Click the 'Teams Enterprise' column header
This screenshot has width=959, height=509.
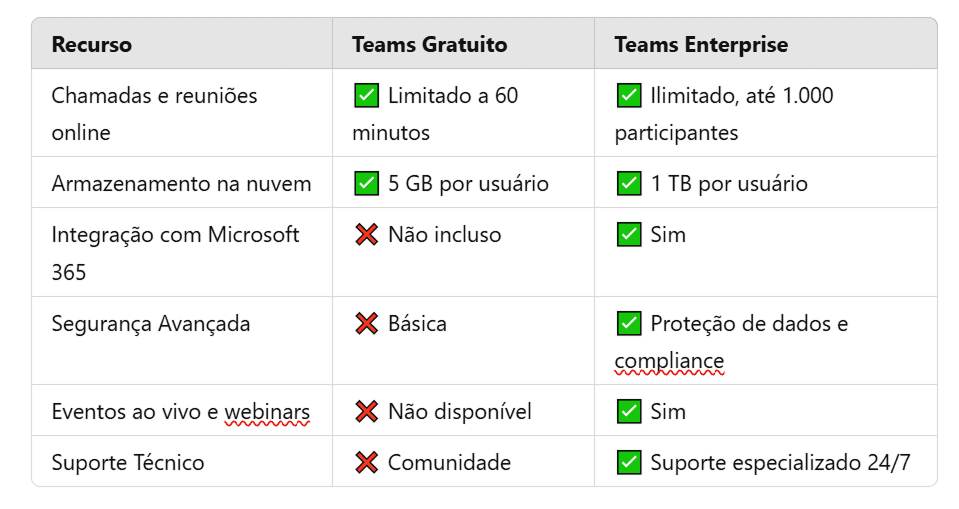(x=700, y=45)
